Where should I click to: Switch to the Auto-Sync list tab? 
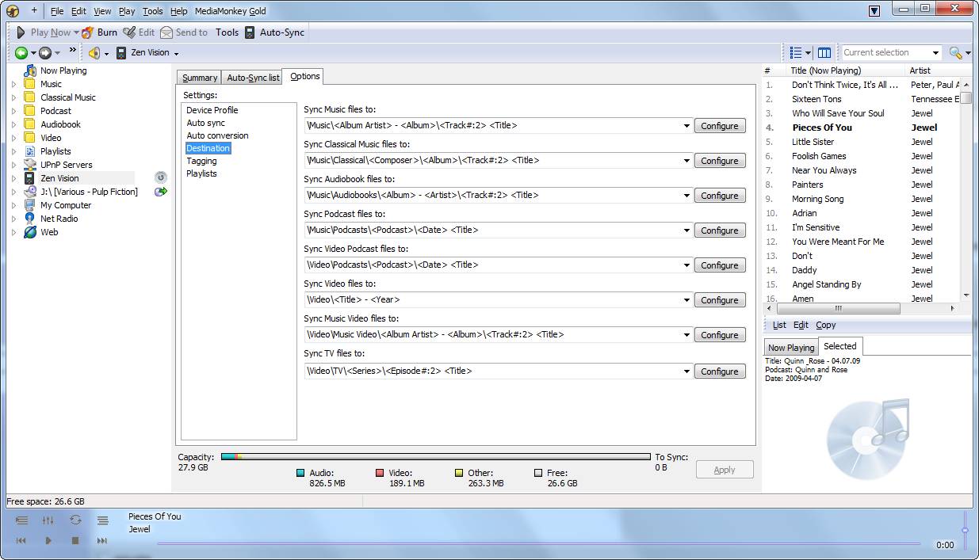(x=252, y=78)
